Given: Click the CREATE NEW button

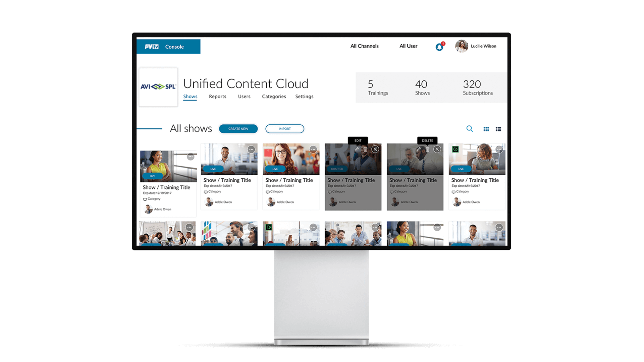Looking at the screenshot, I should click(x=238, y=129).
